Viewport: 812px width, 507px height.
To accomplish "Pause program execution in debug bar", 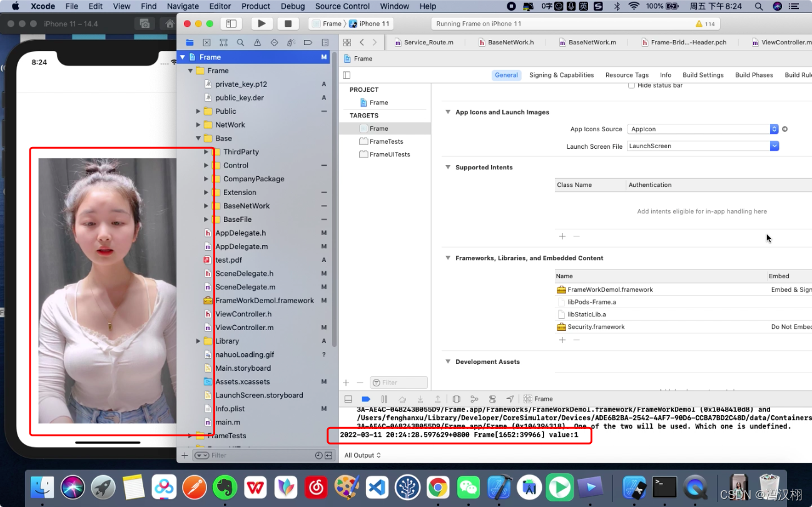I will [x=384, y=399].
